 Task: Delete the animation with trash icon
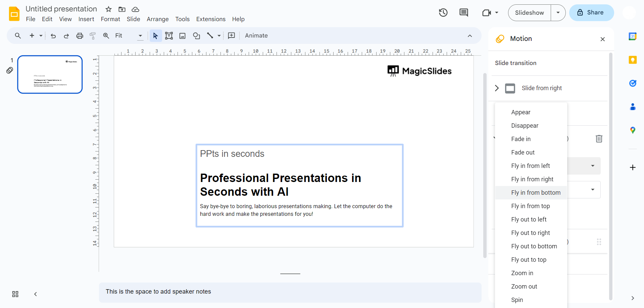(x=599, y=139)
